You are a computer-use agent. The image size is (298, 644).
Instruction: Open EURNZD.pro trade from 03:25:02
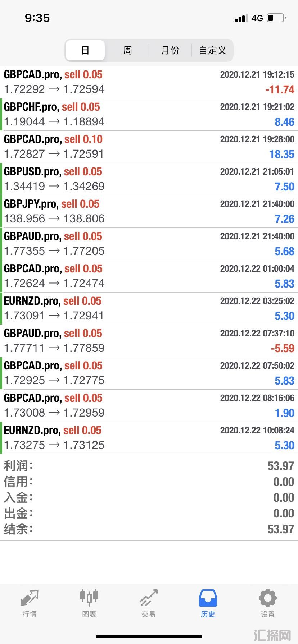tap(149, 309)
